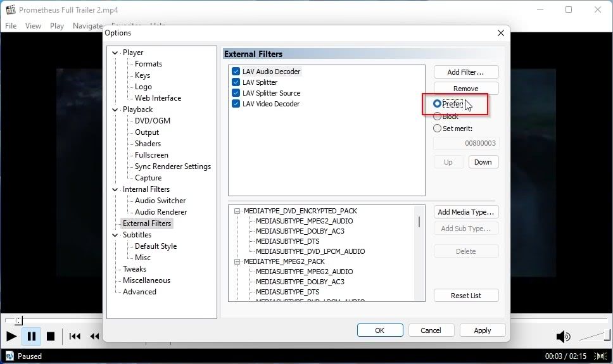Collapse the Playback tree node
This screenshot has width=613, height=364.
pyautogui.click(x=115, y=110)
